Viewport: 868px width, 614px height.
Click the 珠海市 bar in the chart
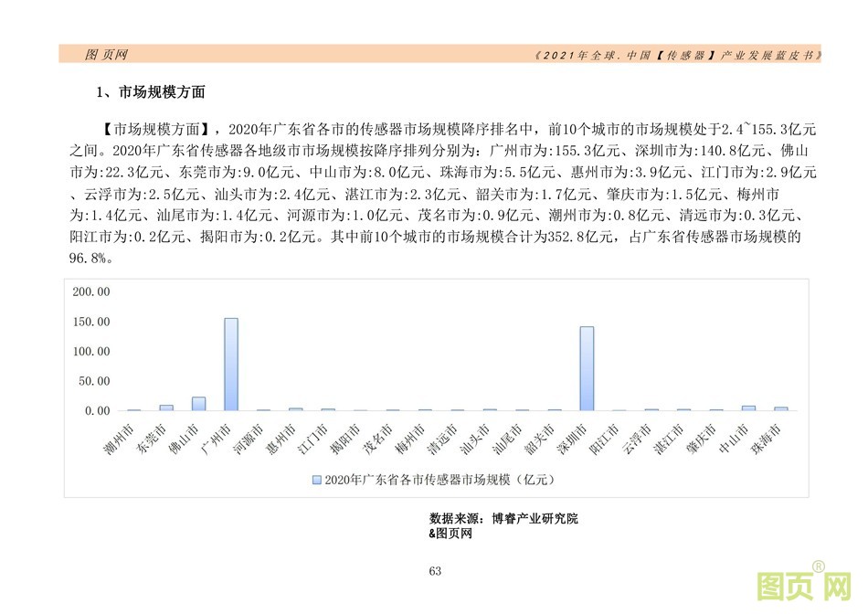pos(780,408)
